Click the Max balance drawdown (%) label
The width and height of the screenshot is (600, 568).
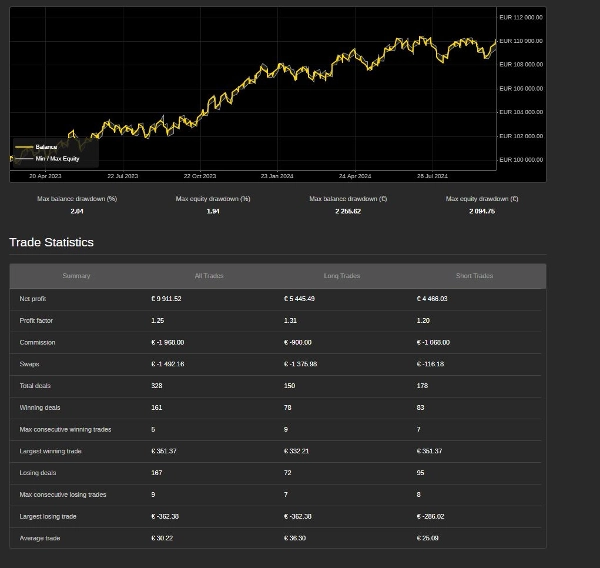(x=77, y=199)
